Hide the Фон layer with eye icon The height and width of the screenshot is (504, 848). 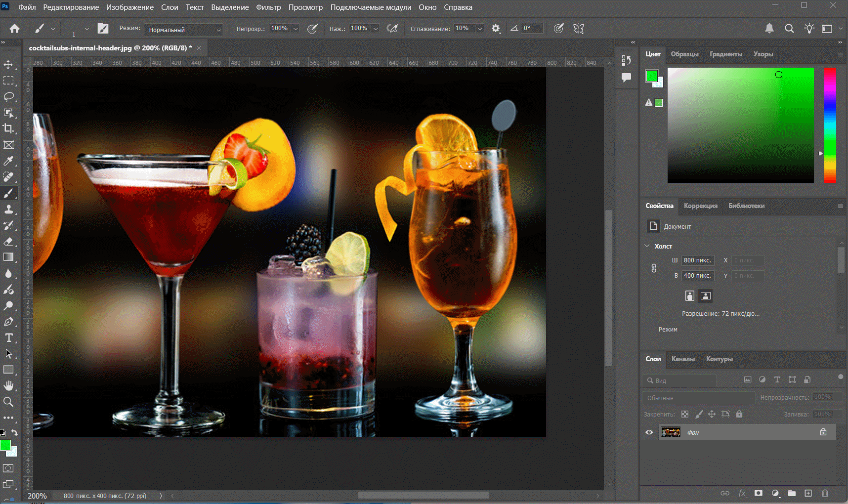click(x=649, y=432)
